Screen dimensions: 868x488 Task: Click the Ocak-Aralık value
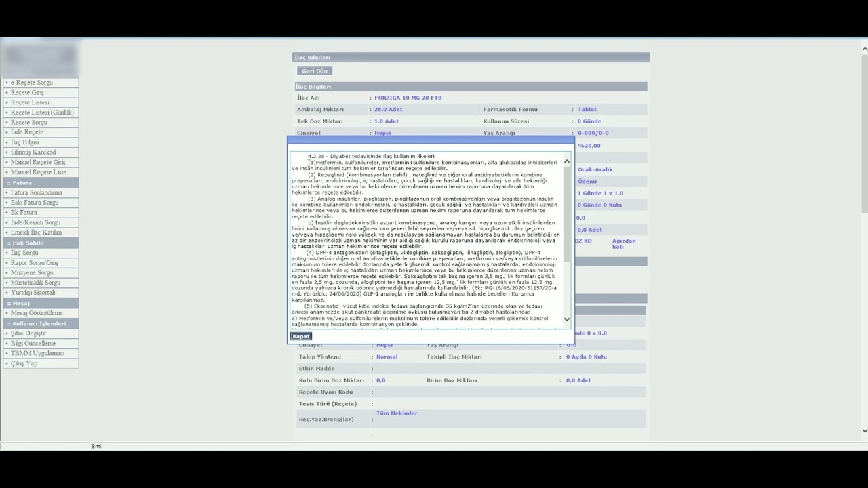[x=595, y=169]
